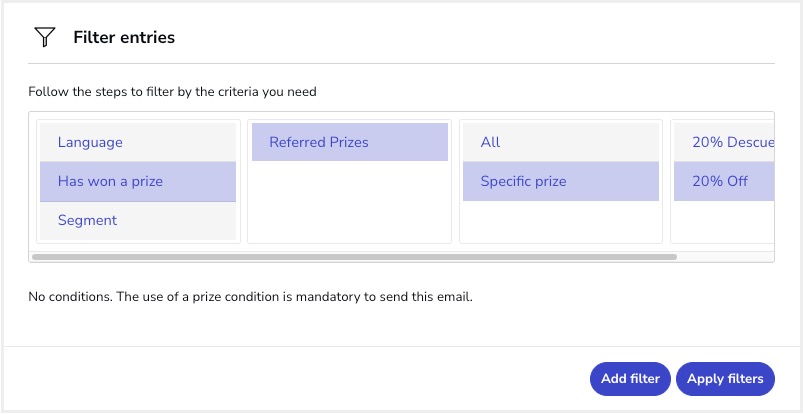Click the funnel filter icon
803x414 pixels.
click(44, 38)
